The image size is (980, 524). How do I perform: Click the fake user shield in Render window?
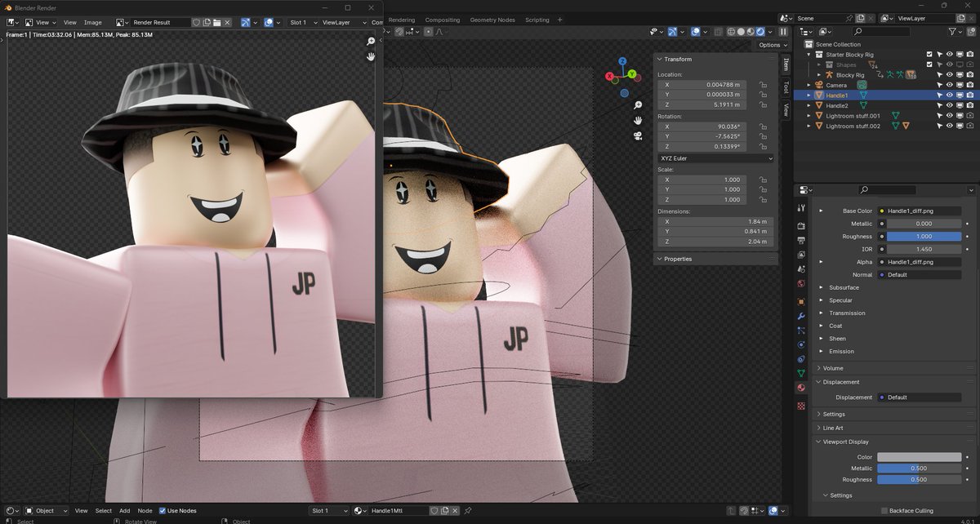[196, 23]
